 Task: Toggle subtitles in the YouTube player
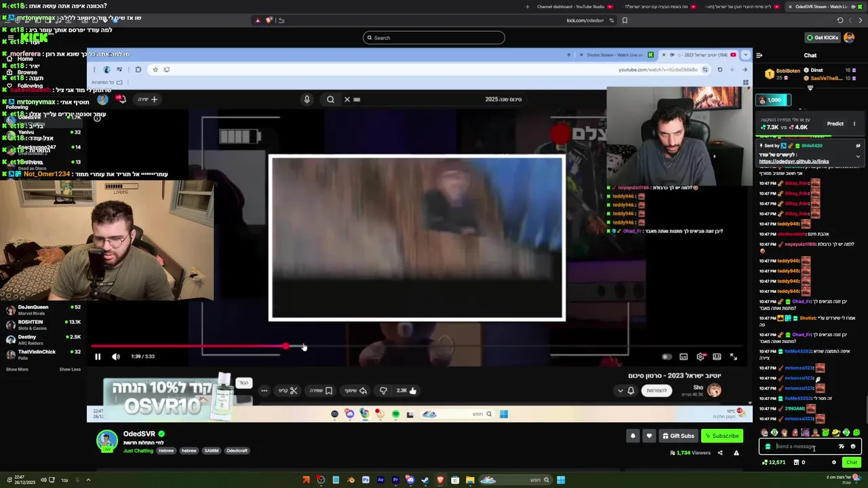pyautogui.click(x=684, y=357)
